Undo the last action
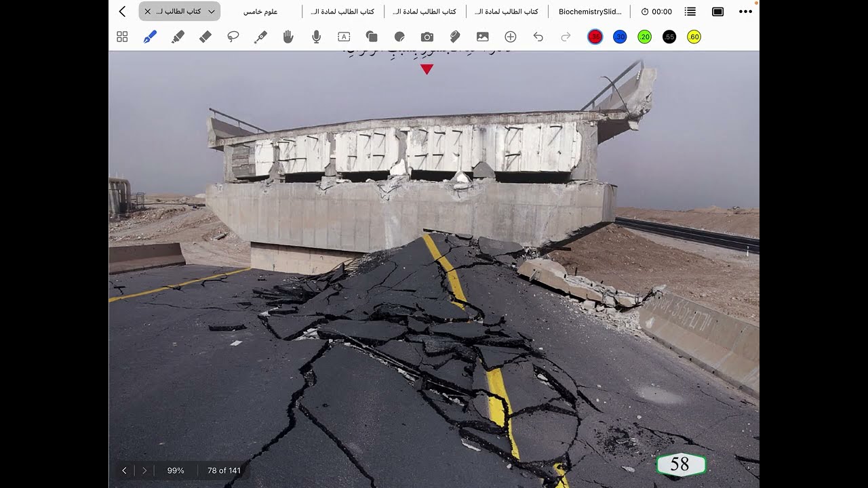The image size is (868, 488). pyautogui.click(x=538, y=37)
